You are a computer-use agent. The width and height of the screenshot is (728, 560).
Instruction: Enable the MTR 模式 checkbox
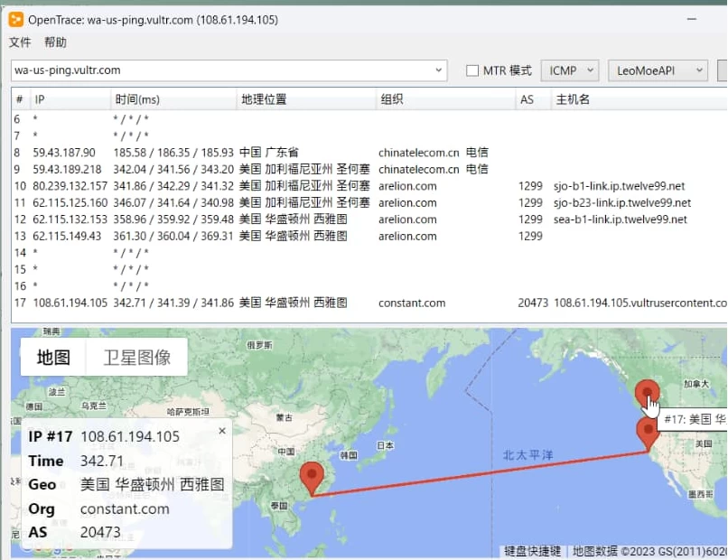[x=472, y=70]
